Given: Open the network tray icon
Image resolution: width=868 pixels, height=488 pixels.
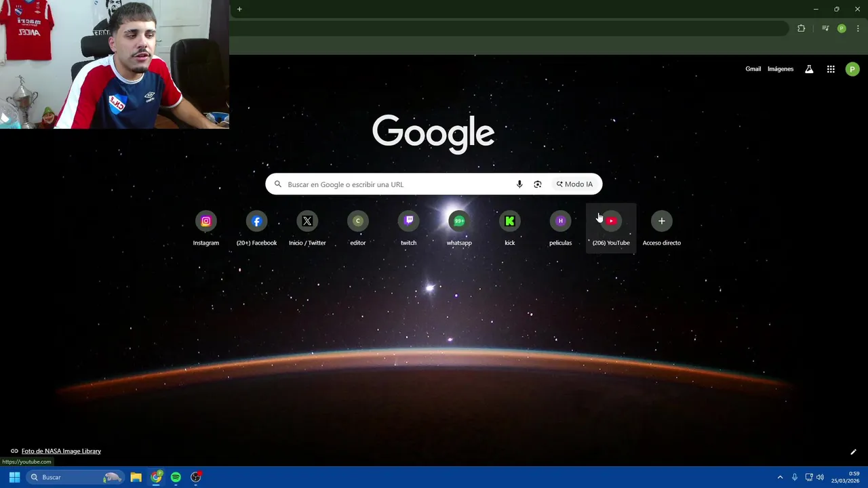Looking at the screenshot, I should (809, 477).
